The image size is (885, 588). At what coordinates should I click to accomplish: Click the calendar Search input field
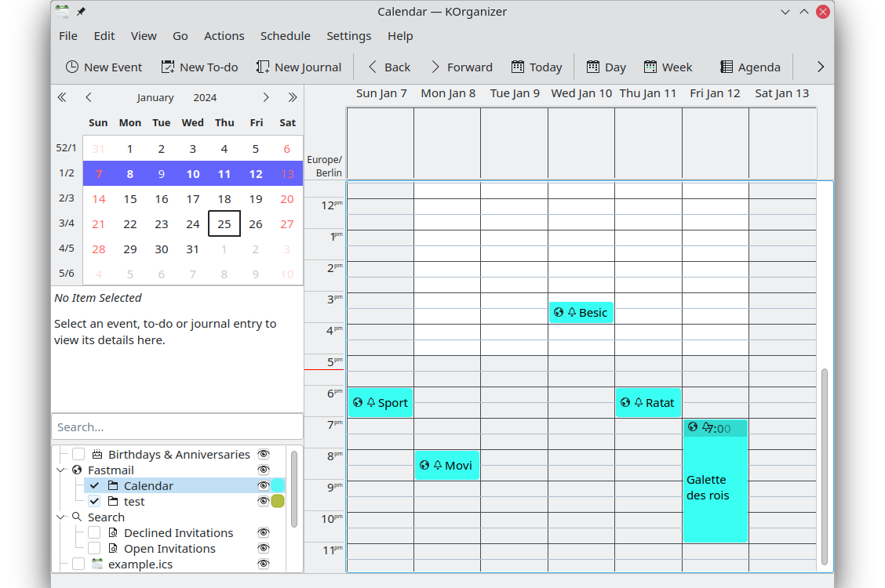pos(177,427)
